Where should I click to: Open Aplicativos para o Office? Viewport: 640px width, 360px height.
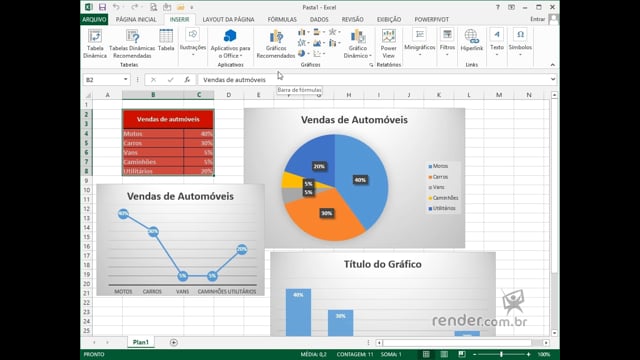pyautogui.click(x=230, y=44)
